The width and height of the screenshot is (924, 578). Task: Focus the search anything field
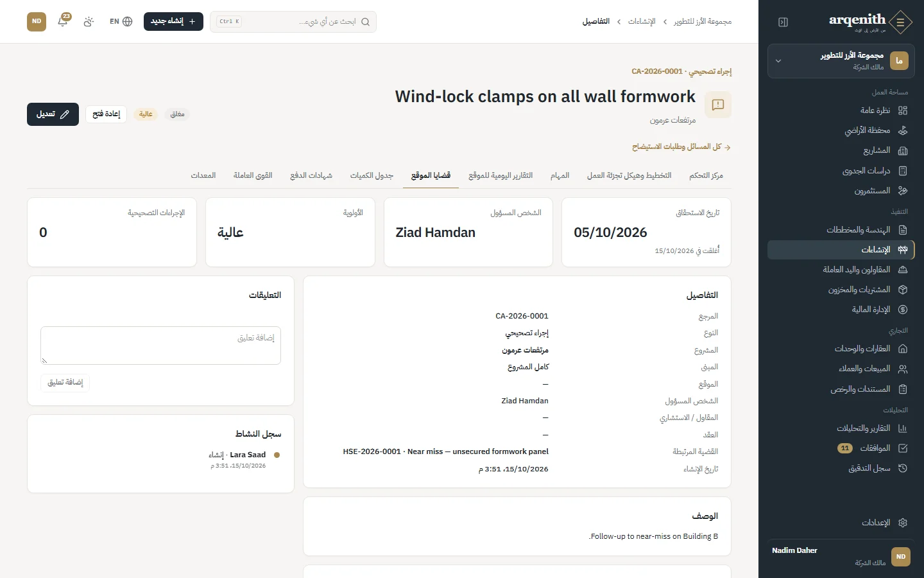(x=293, y=21)
